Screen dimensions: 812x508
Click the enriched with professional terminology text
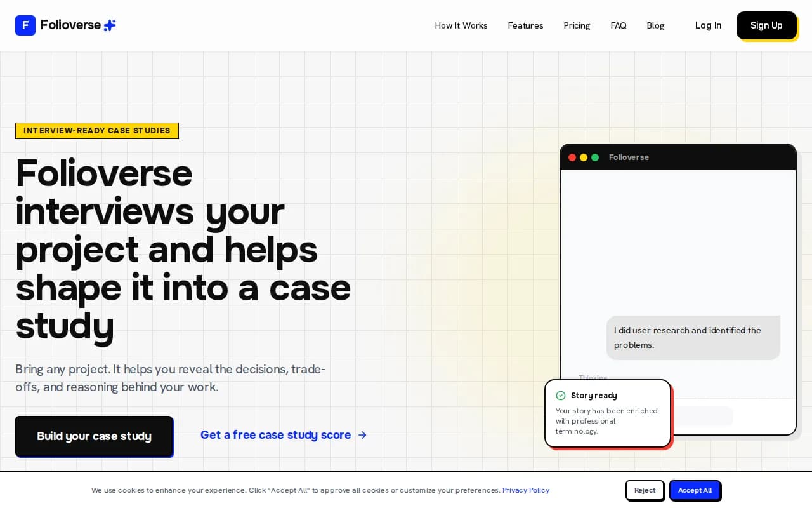coord(606,421)
